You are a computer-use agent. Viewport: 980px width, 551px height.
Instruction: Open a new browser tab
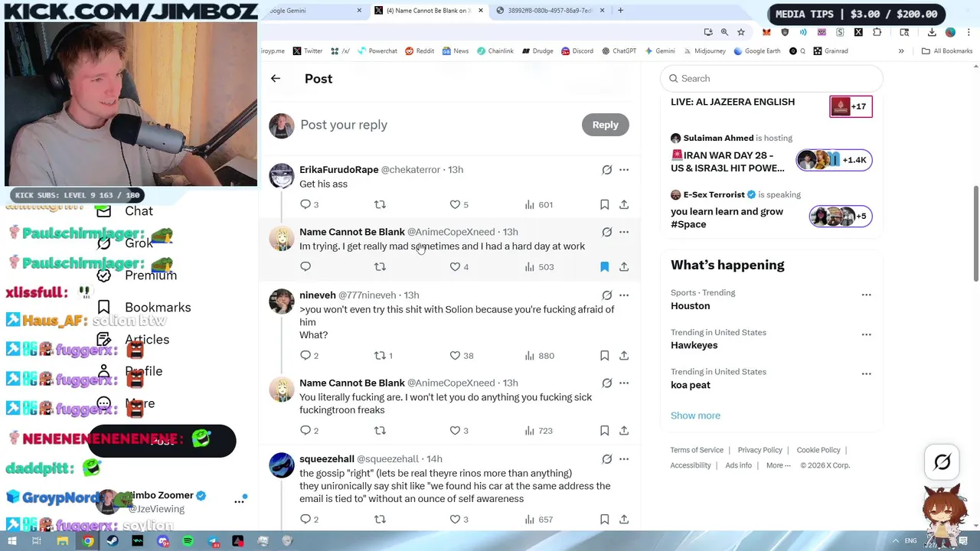[620, 11]
